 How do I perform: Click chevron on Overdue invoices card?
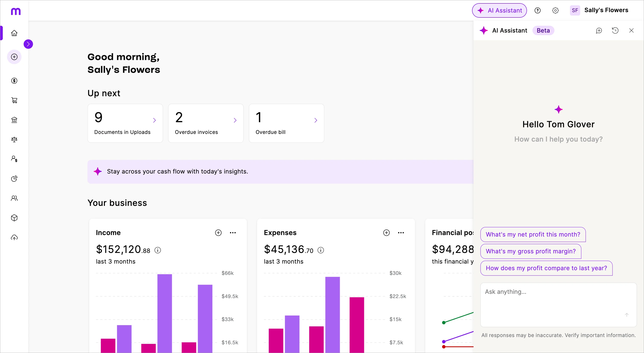(x=235, y=120)
